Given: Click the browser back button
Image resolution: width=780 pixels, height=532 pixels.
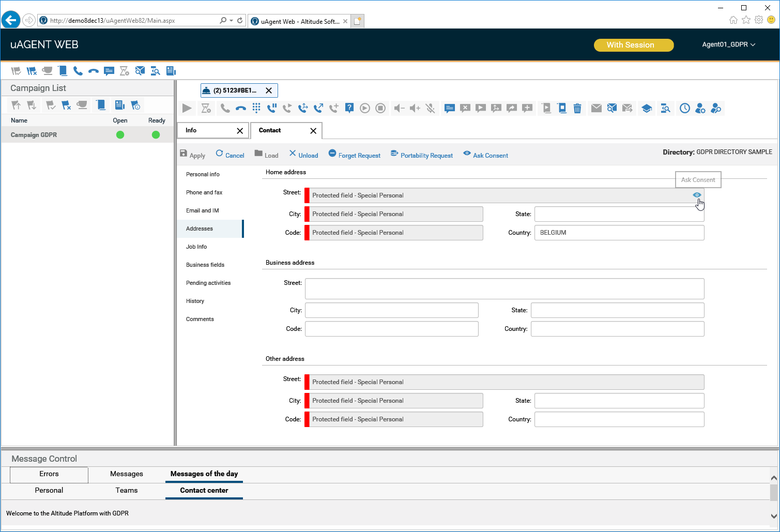Looking at the screenshot, I should 11,20.
